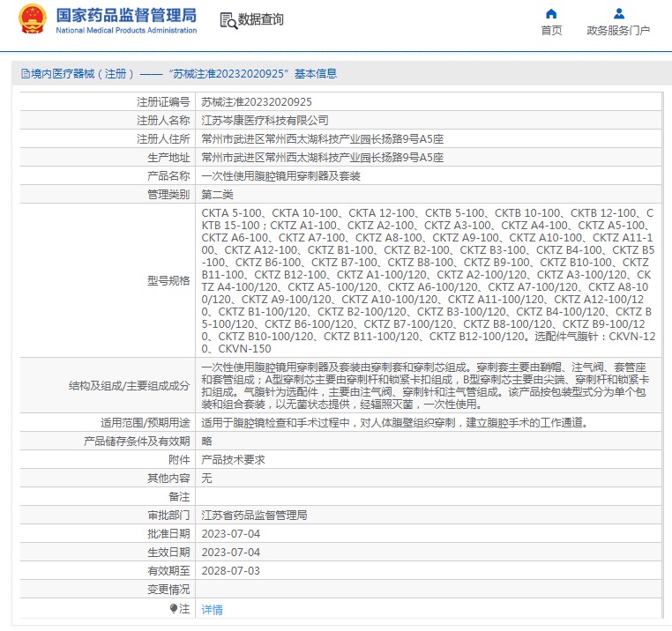The height and width of the screenshot is (631, 672).
Task: Open 政务服务门户 link
Action: pos(618,31)
